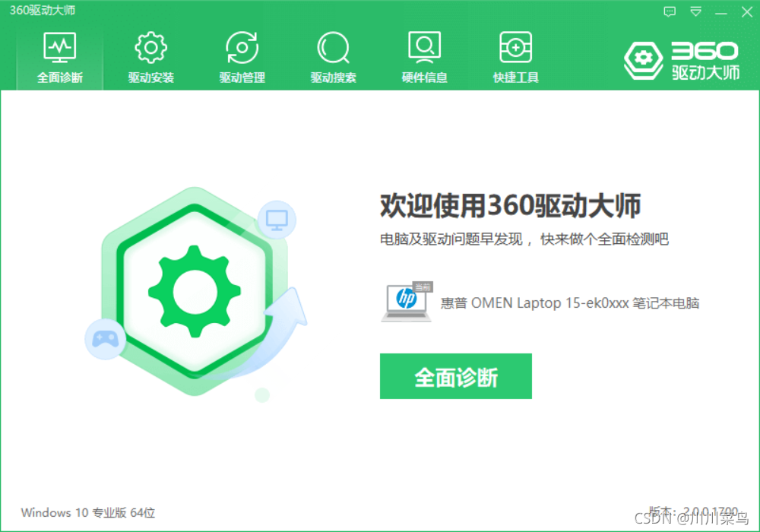Open the title bar dropdown menu icon

pyautogui.click(x=695, y=11)
